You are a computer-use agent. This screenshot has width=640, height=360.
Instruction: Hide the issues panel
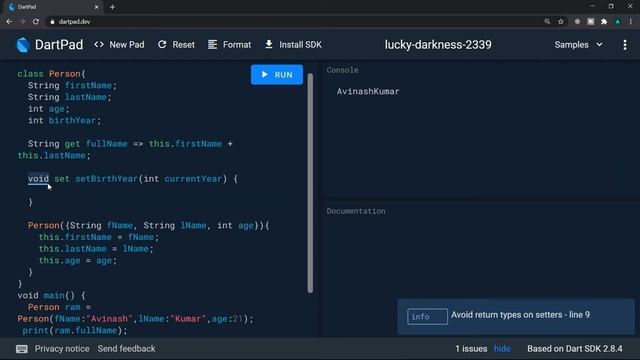502,349
